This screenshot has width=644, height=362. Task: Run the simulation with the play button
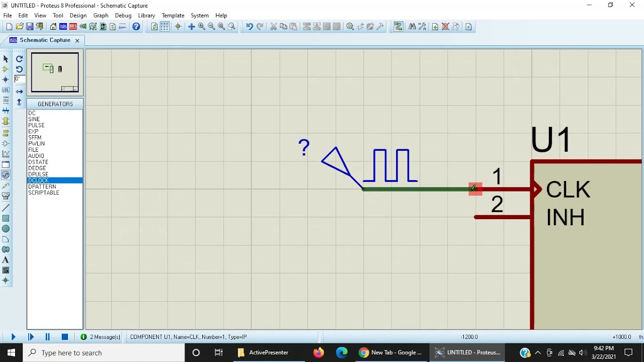tap(14, 337)
